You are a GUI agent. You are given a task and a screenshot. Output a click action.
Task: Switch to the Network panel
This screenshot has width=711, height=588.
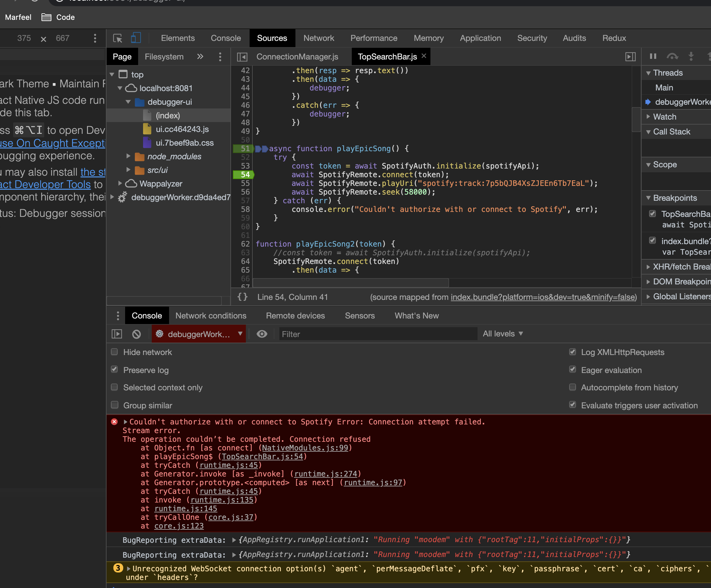pos(319,38)
